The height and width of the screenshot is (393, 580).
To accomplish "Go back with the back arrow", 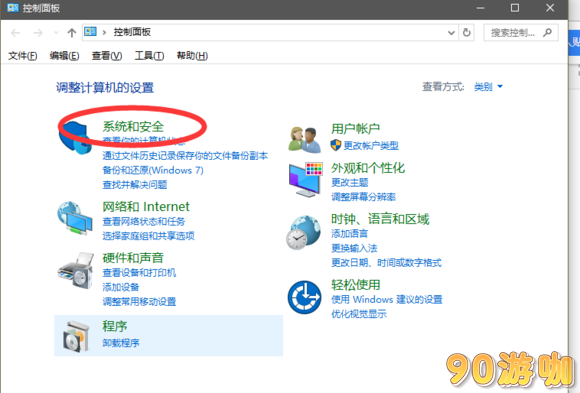I will coord(16,33).
